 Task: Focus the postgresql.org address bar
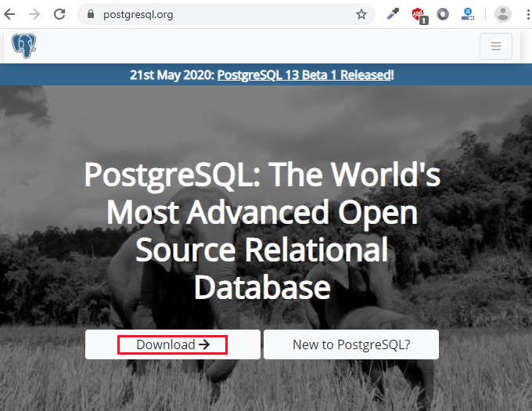coord(219,14)
